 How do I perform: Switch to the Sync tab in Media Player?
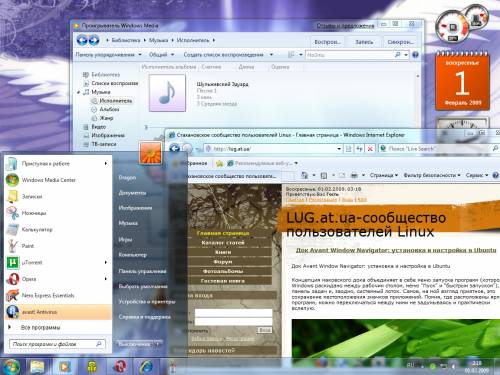point(400,42)
